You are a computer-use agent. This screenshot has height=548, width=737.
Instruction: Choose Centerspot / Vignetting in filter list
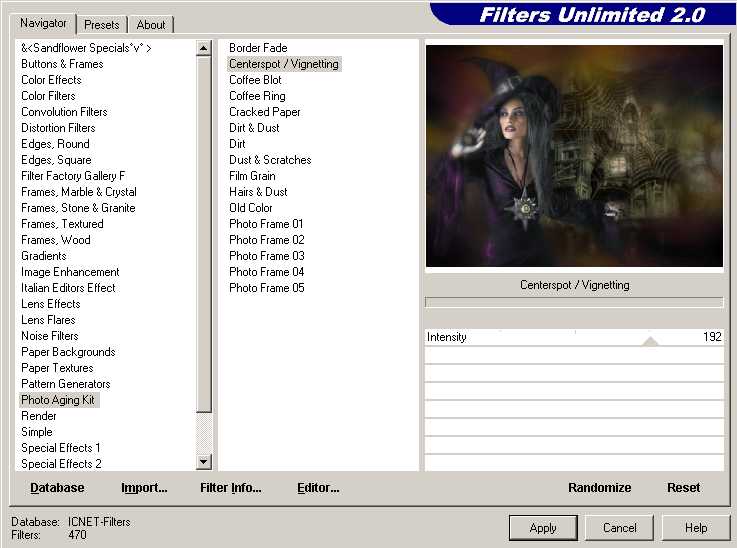tap(284, 64)
